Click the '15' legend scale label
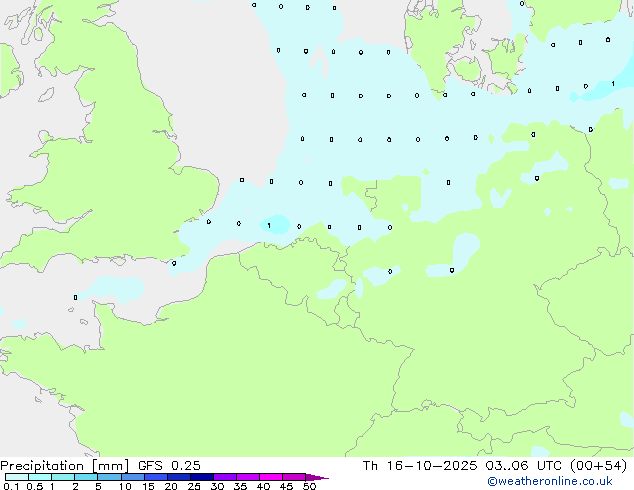 148,486
